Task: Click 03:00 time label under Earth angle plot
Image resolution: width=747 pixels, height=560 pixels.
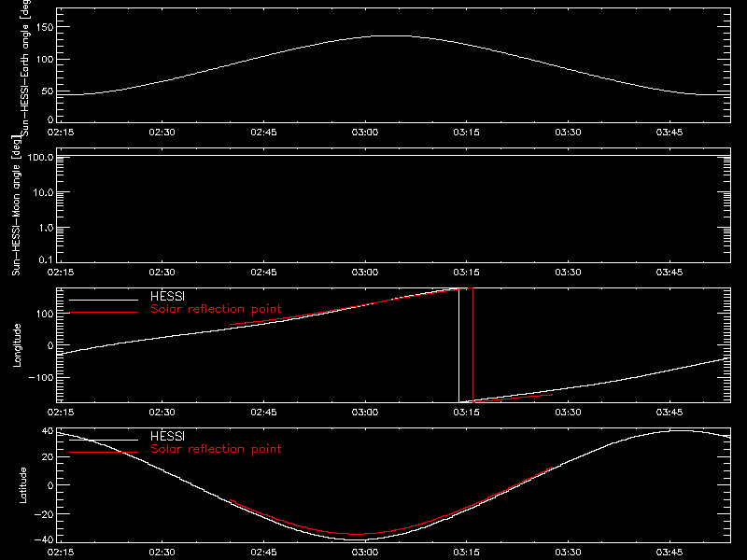Action: click(x=365, y=132)
